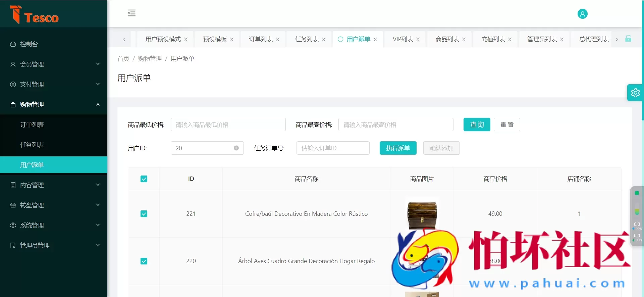644x297 pixels.
Task: Collapse the 购物管理 menu chevron
Action: coord(98,104)
